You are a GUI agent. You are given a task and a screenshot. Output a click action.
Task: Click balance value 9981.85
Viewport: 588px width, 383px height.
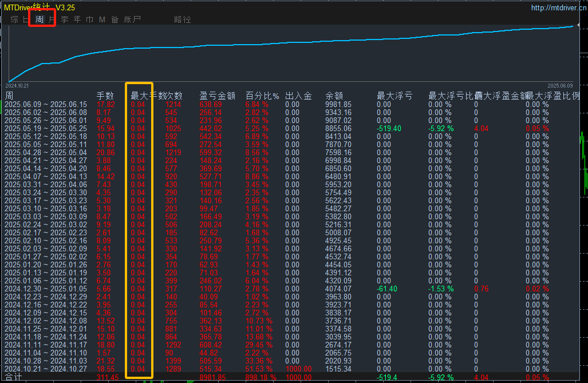point(338,105)
